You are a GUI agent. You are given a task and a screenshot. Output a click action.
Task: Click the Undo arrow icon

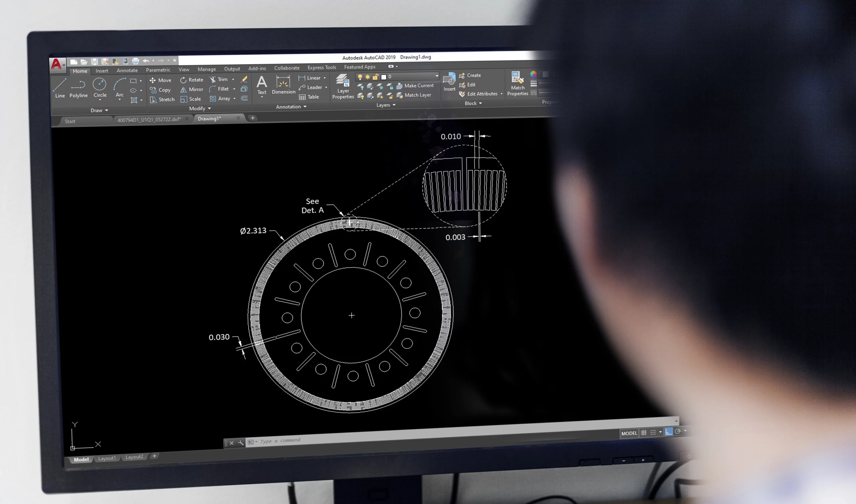[146, 61]
